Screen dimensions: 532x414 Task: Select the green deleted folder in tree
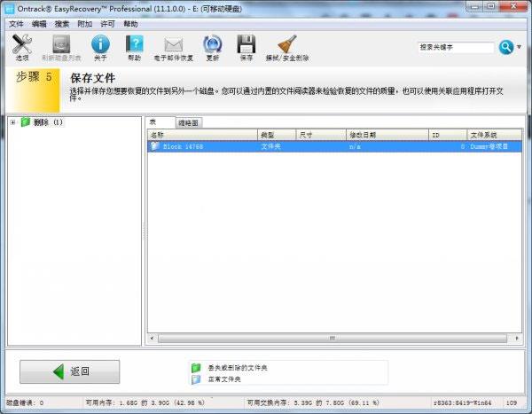42,122
